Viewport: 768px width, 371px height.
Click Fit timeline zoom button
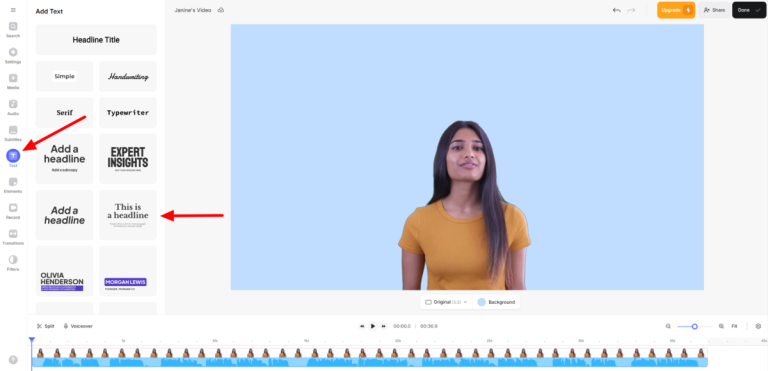(x=734, y=326)
